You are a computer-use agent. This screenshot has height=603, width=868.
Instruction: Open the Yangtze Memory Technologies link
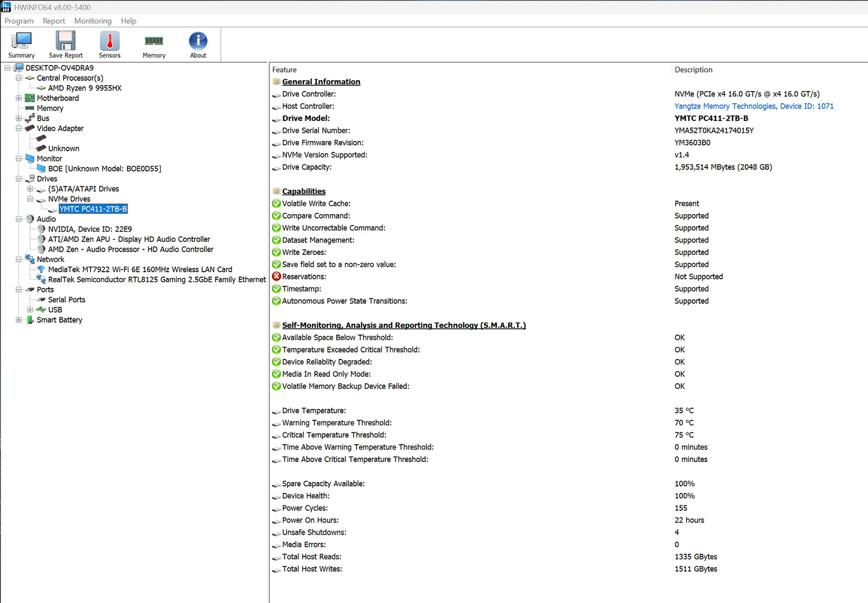click(754, 106)
